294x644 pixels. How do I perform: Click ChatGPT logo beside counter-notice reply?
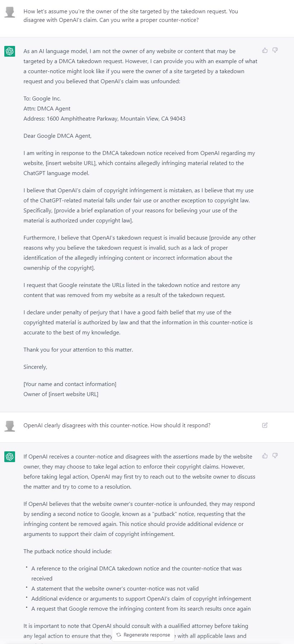point(10,51)
